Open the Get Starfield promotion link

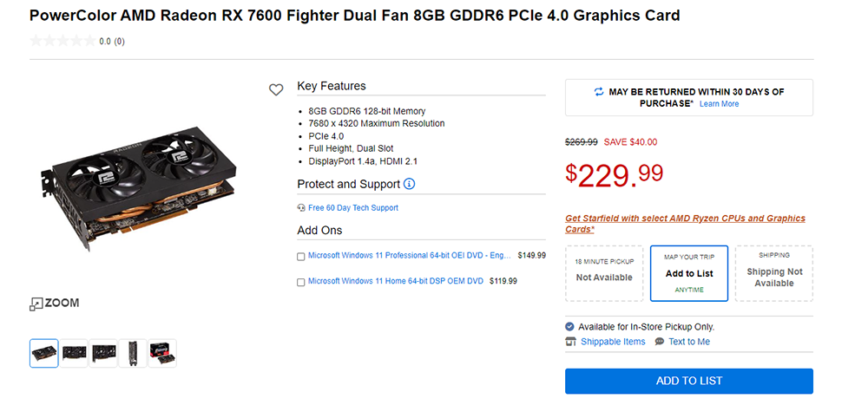point(685,224)
